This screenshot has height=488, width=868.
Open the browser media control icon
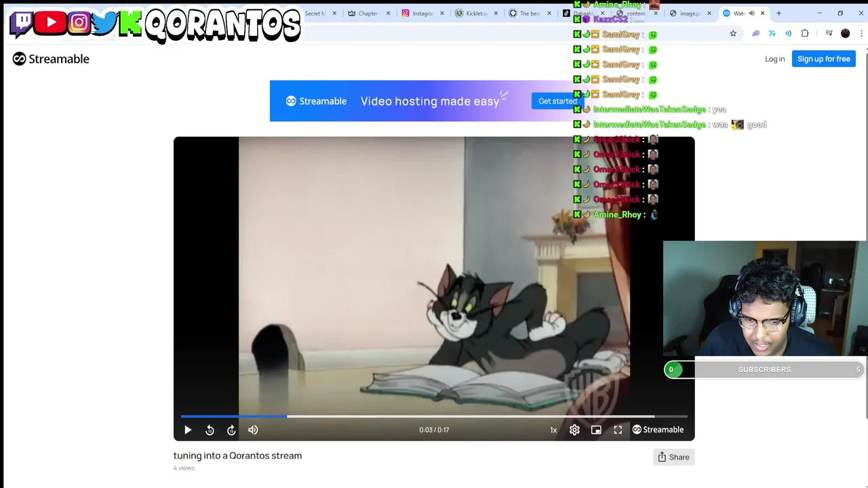(x=829, y=33)
